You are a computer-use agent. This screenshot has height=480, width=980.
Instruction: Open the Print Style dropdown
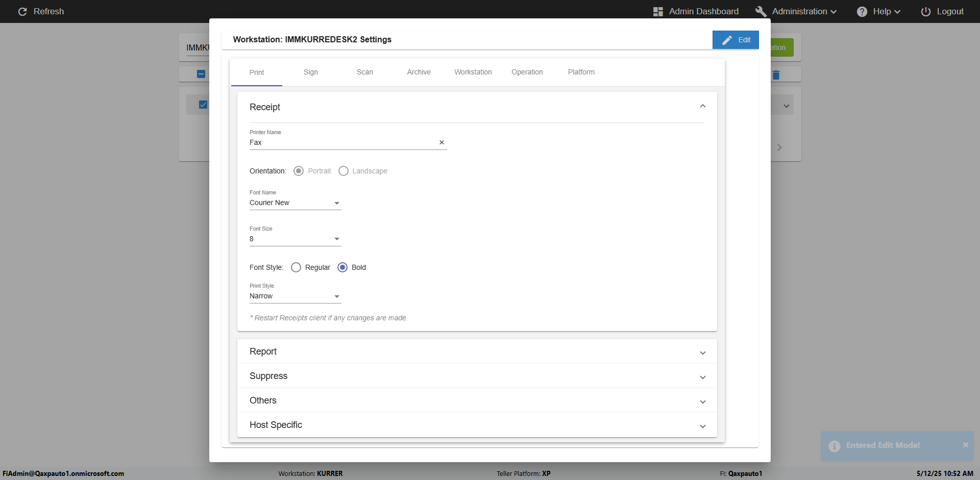pyautogui.click(x=295, y=296)
